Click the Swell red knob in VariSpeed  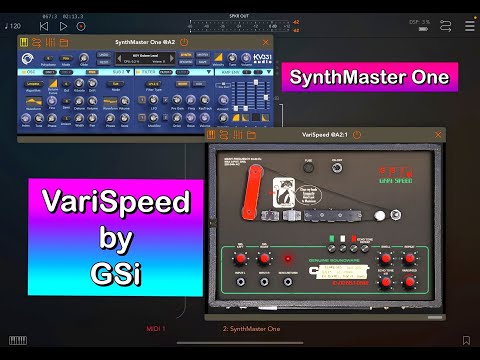tap(386, 259)
